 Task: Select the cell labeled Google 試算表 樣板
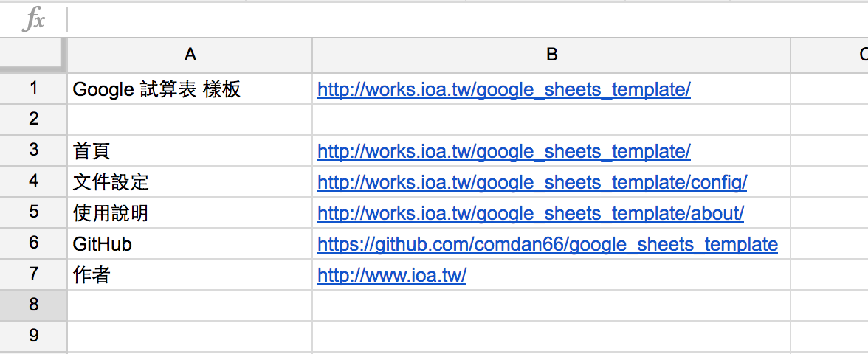tap(190, 88)
